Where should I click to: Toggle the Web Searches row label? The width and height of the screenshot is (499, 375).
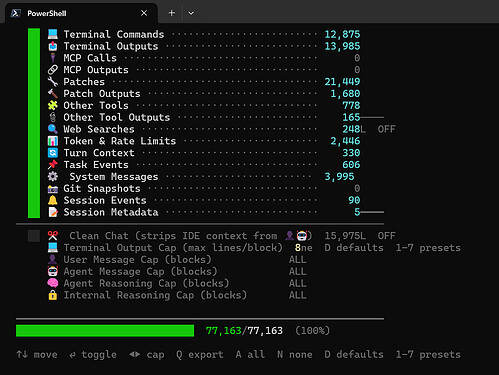tap(99, 129)
